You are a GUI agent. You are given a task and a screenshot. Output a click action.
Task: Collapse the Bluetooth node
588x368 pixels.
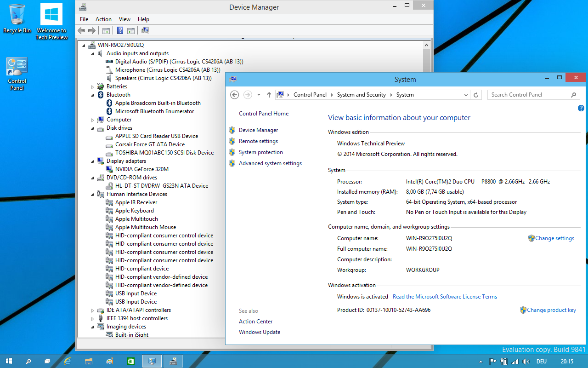(x=92, y=95)
